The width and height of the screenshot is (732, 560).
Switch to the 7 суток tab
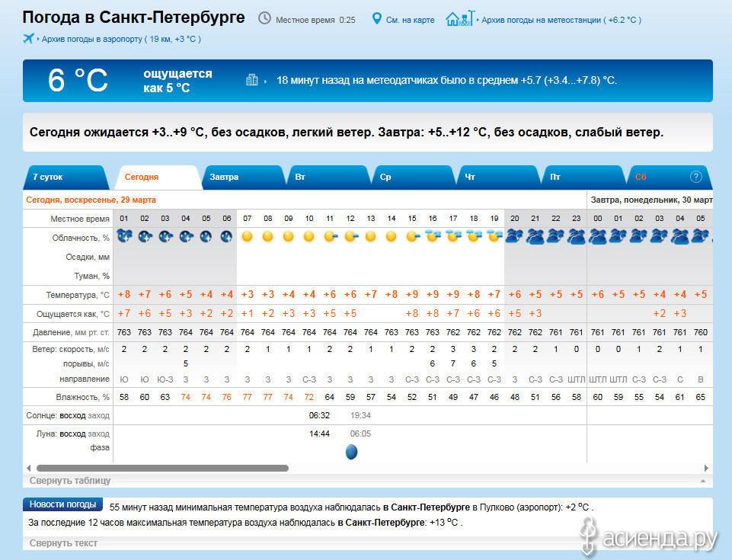point(48,177)
